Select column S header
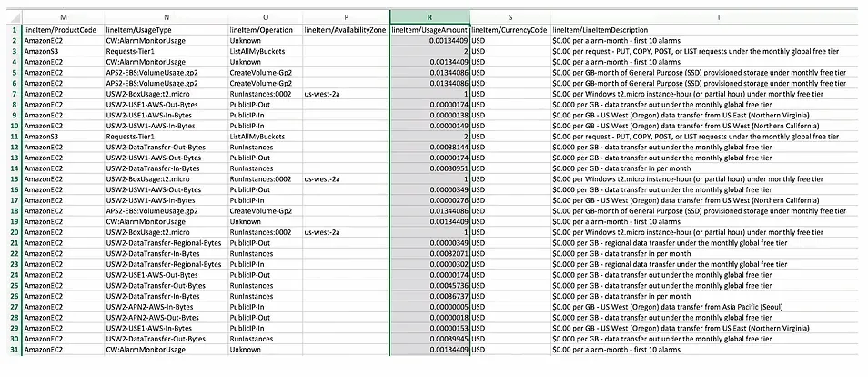Screen dimensions: 868x377 (x=510, y=17)
